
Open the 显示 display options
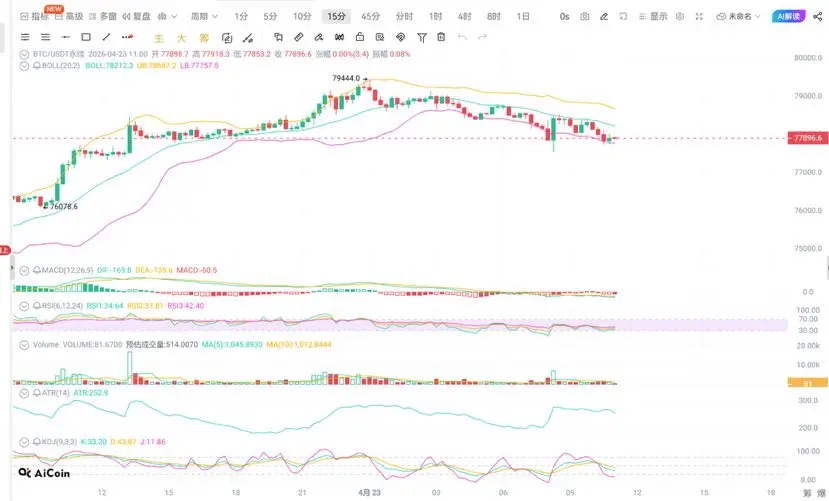point(653,16)
